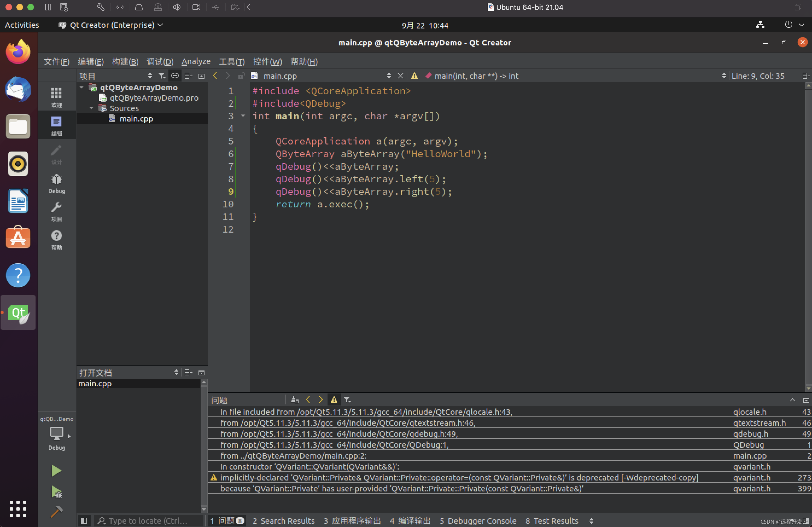Open the Design (设计) mode
The image size is (812, 527).
click(57, 154)
